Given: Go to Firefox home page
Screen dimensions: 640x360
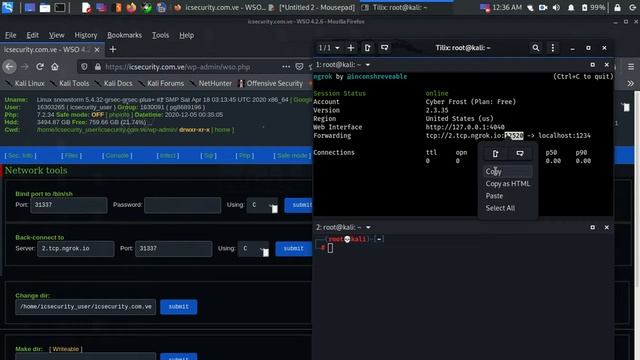Looking at the screenshot, I should [x=55, y=67].
